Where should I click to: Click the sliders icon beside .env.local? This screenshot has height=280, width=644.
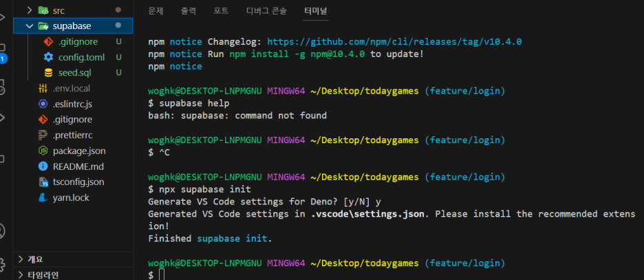point(43,88)
